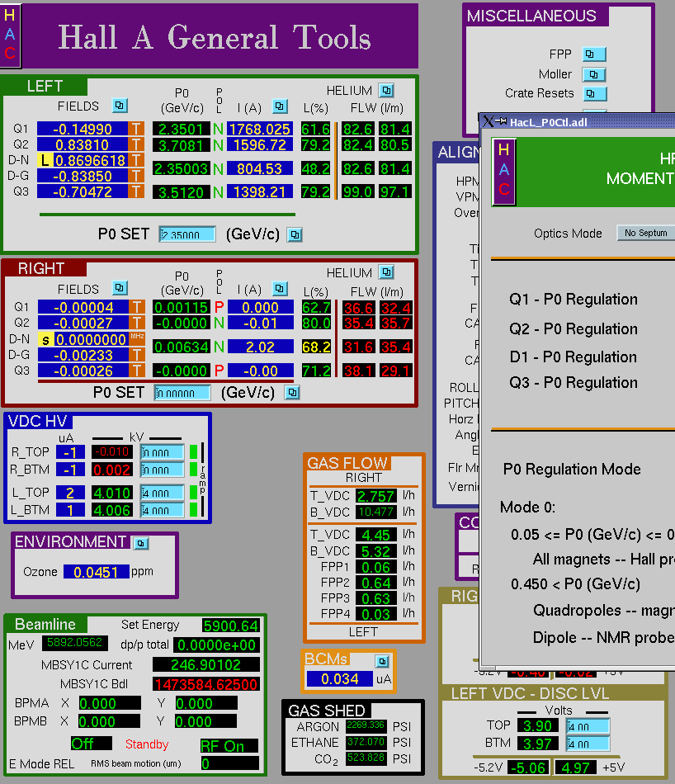Click the L indicator beside LEFT D-N field
The width and height of the screenshot is (675, 784).
pyautogui.click(x=45, y=160)
